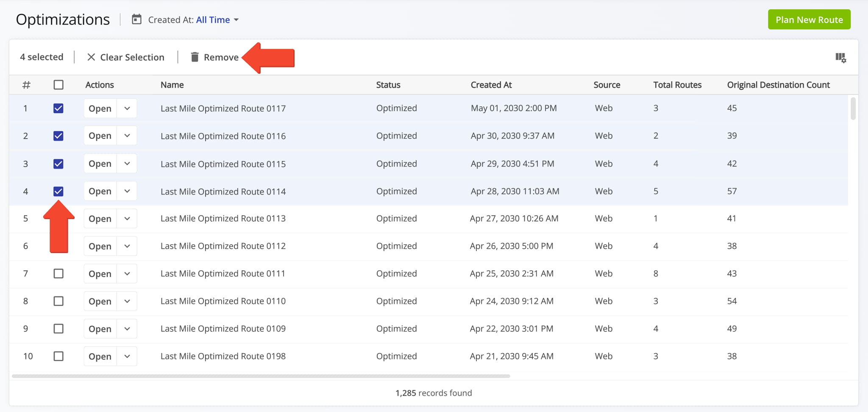Expand actions dropdown for Route 0115
The image size is (868, 412).
[127, 164]
